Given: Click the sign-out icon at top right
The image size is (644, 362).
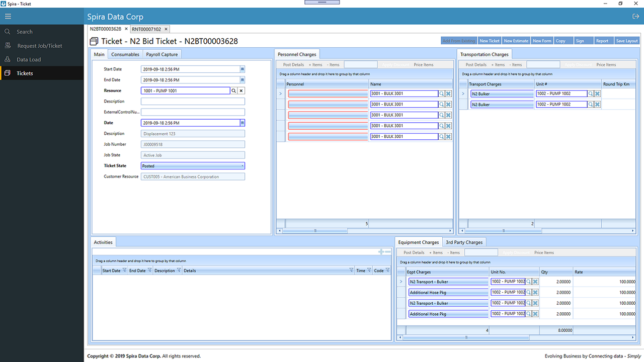Looking at the screenshot, I should tap(635, 16).
